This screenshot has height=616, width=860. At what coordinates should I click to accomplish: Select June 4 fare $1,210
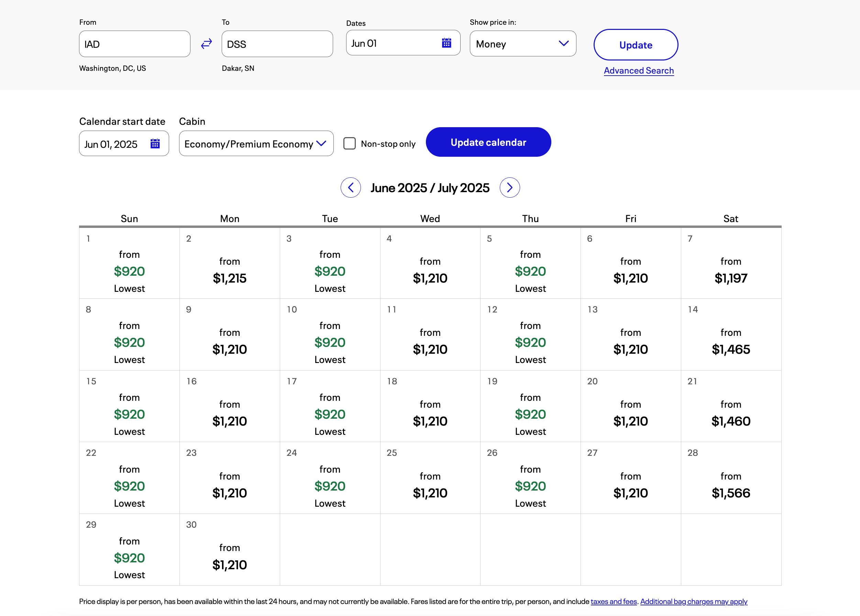430,263
